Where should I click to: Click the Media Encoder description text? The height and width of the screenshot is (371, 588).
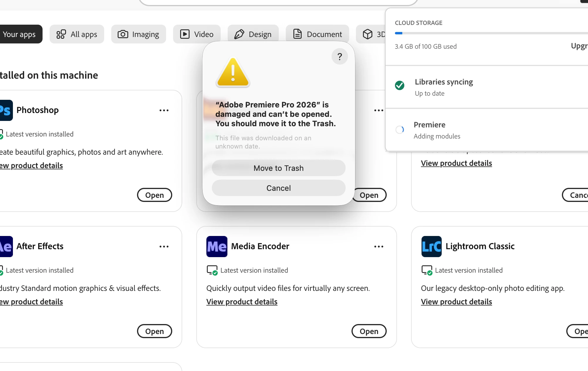point(288,288)
